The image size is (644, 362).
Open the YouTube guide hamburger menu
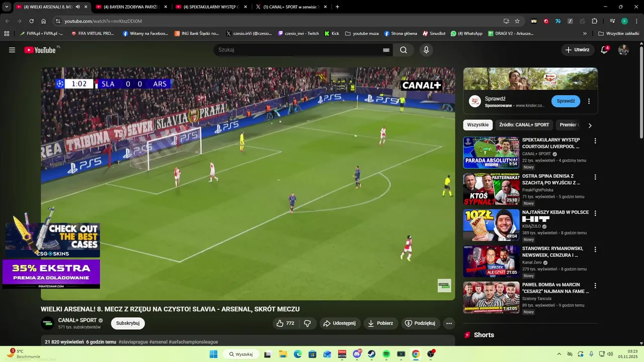(12, 50)
